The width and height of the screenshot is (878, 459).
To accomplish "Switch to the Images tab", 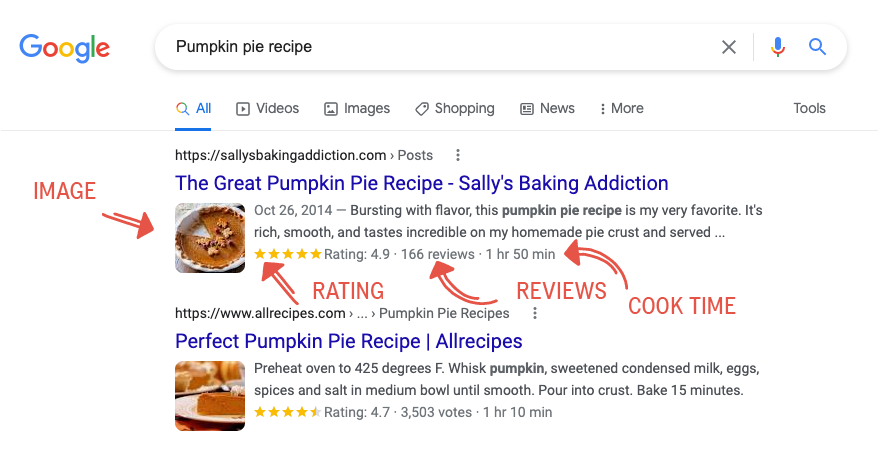I will pyautogui.click(x=357, y=108).
